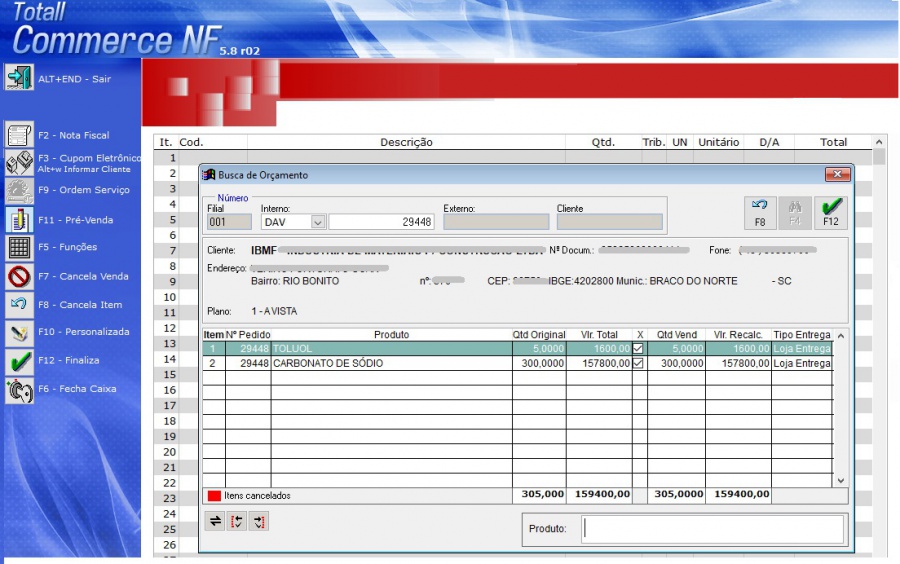Click the Produto input field

pyautogui.click(x=712, y=529)
